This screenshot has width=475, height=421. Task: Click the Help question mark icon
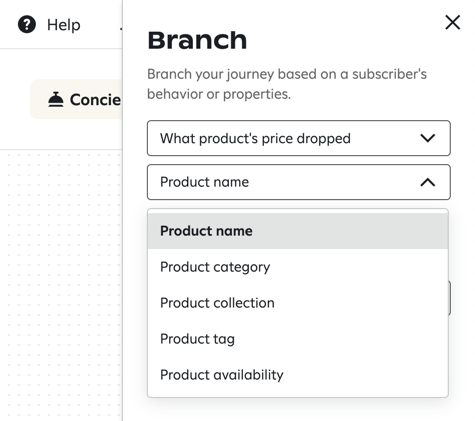pos(27,25)
